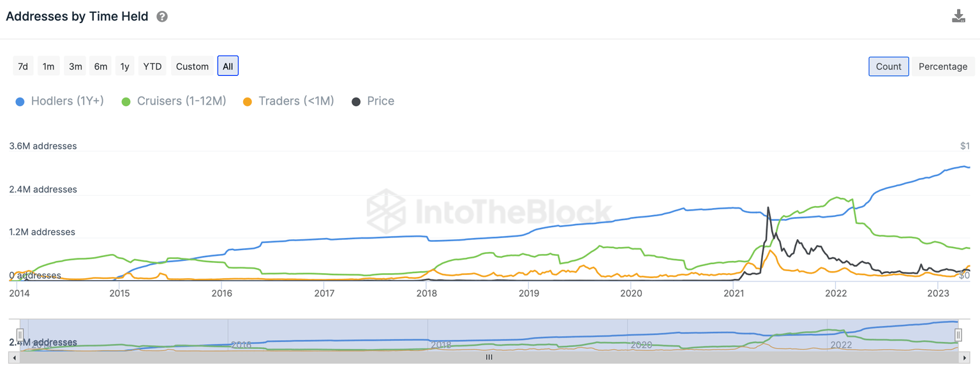
Task: Click the 2021 price peak on chart
Action: [768, 207]
